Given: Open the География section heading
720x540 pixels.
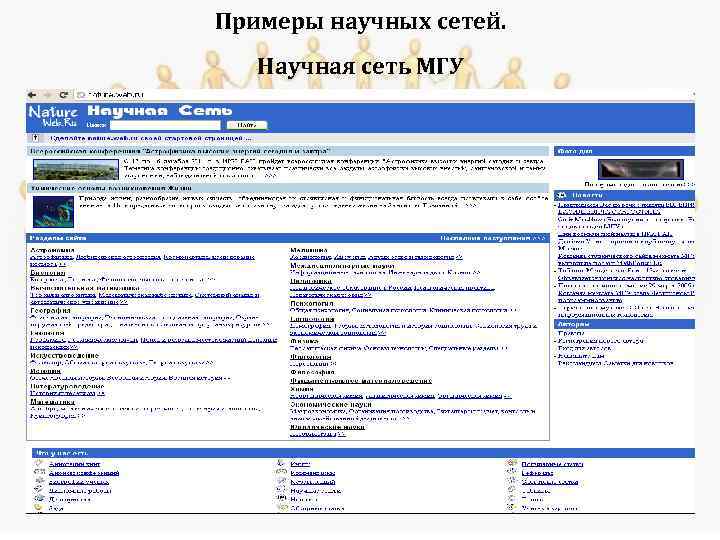Looking at the screenshot, I should (x=51, y=310).
